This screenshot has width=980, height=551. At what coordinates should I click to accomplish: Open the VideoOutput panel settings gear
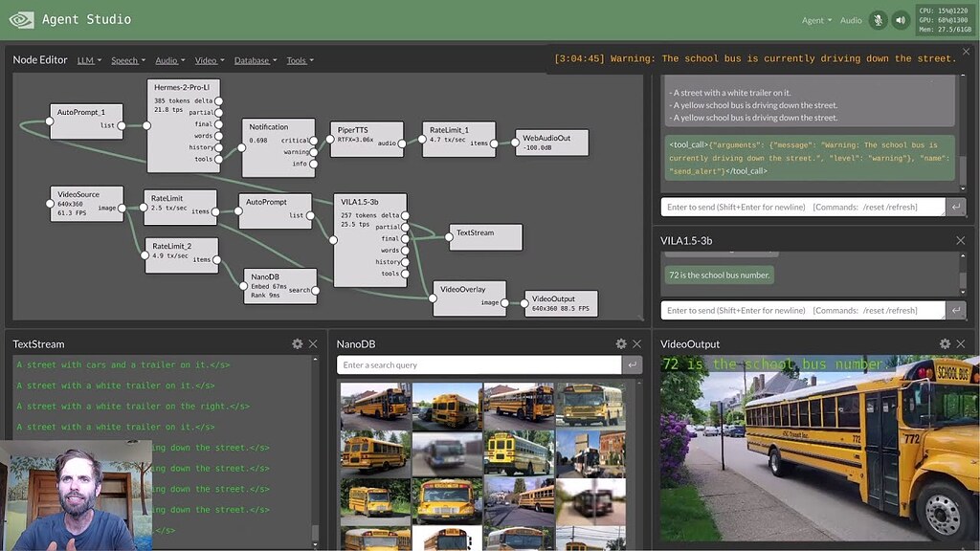[x=945, y=343]
